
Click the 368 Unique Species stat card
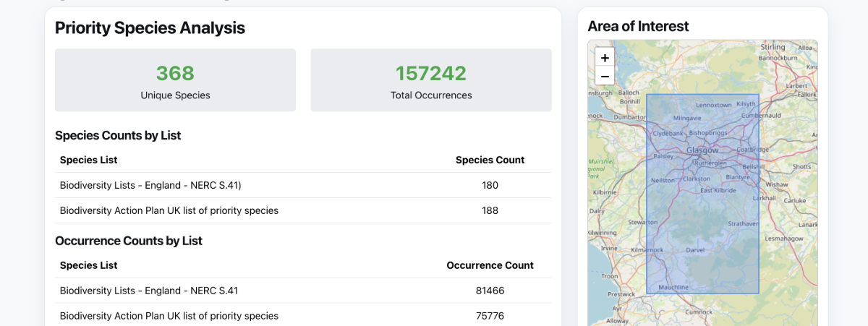(175, 80)
